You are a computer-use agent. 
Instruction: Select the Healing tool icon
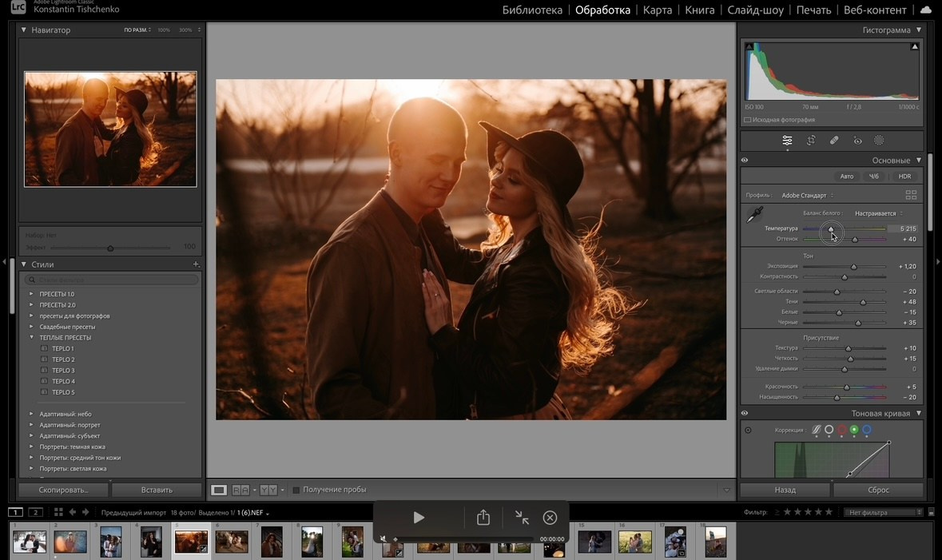coord(834,141)
